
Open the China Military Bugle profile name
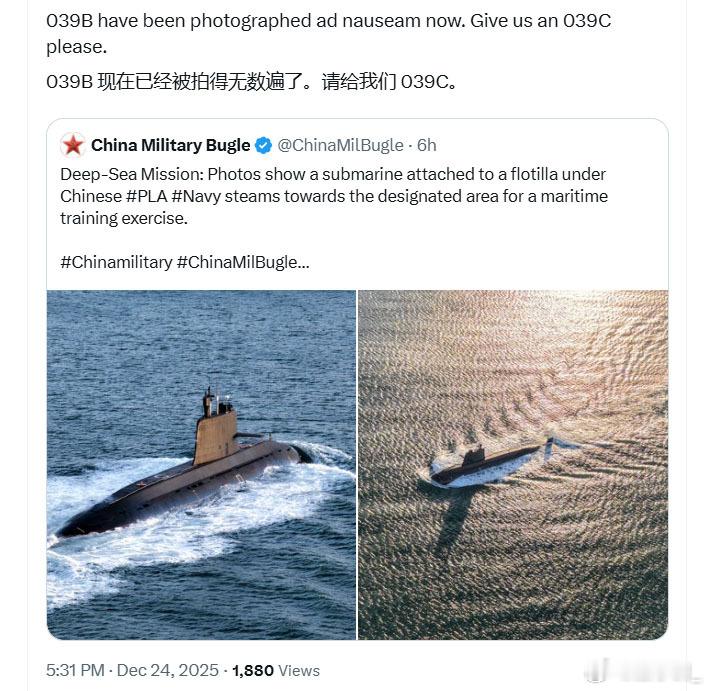coord(170,146)
